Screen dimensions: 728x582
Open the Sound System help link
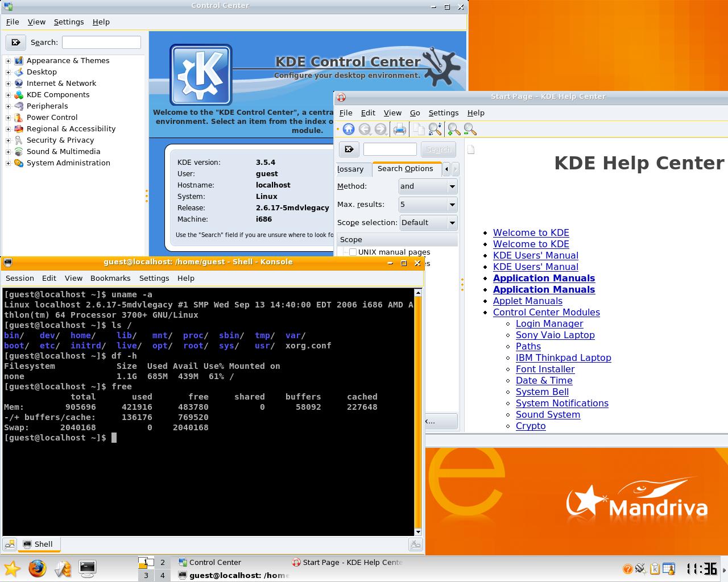pos(548,414)
